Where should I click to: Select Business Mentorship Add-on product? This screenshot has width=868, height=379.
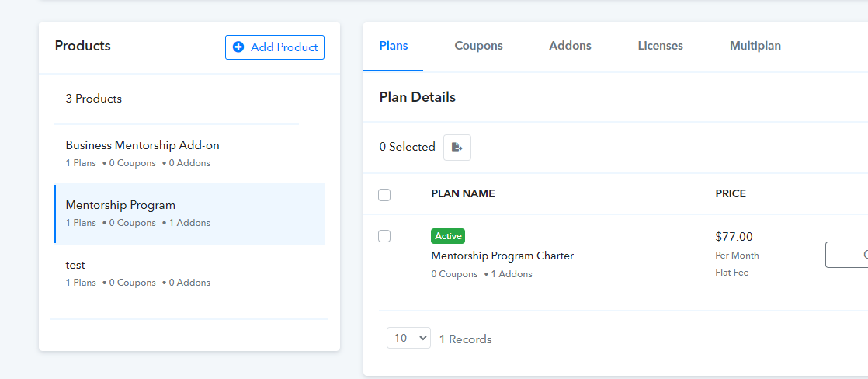[x=189, y=154]
